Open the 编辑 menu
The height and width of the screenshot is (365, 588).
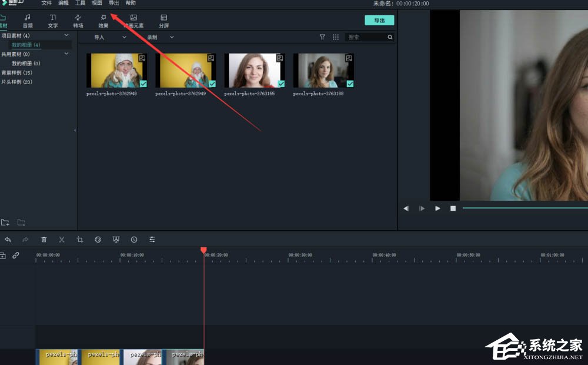(64, 3)
